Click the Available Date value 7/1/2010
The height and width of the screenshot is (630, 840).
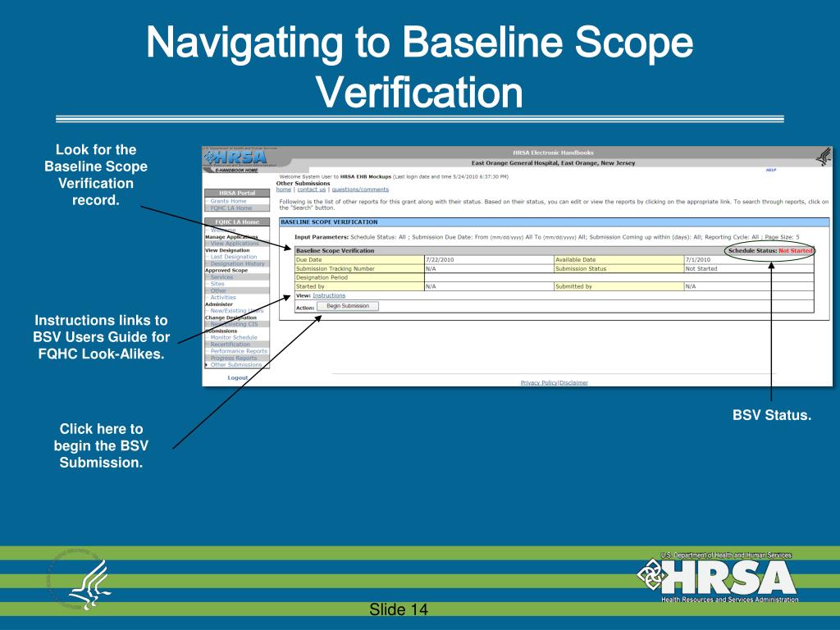698,260
